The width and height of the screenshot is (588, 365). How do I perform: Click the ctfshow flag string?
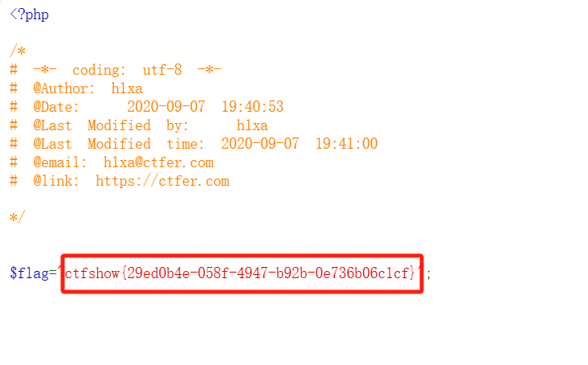point(240,273)
